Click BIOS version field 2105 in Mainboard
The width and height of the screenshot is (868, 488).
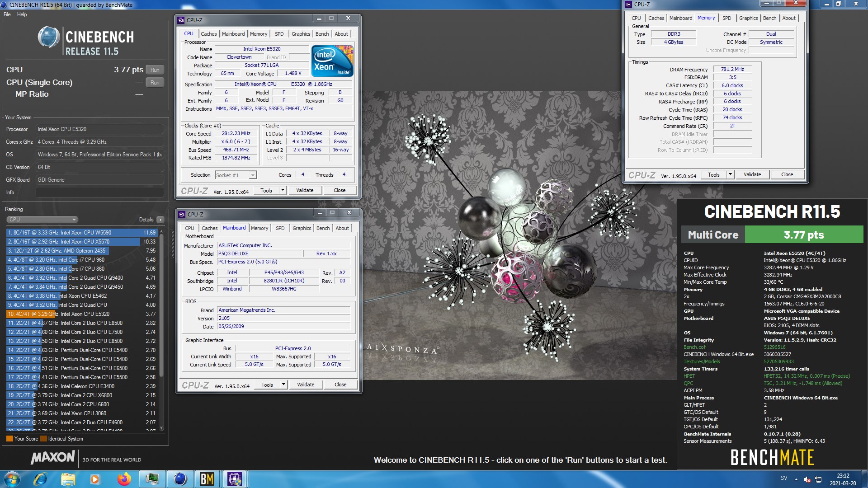[x=283, y=319]
